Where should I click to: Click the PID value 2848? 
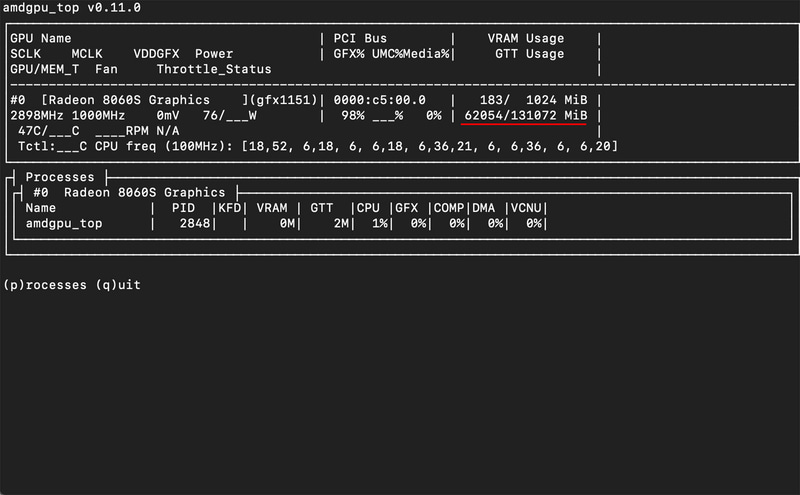pyautogui.click(x=195, y=224)
